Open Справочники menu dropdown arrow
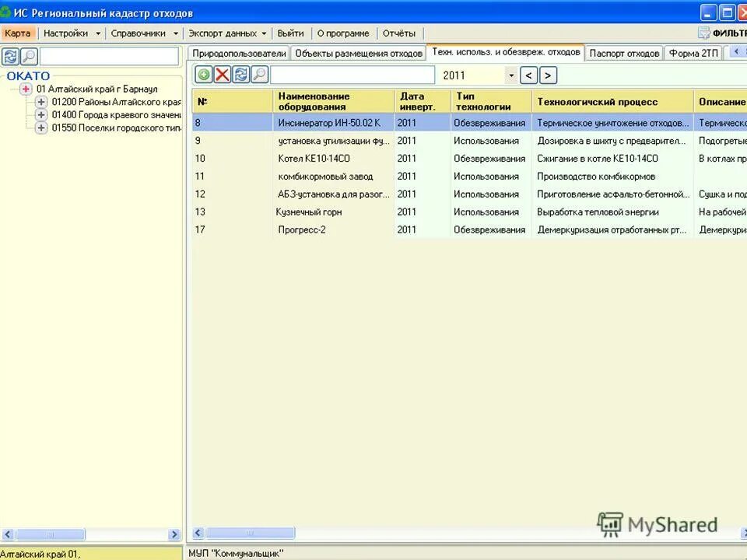747x560 pixels. tap(175, 33)
